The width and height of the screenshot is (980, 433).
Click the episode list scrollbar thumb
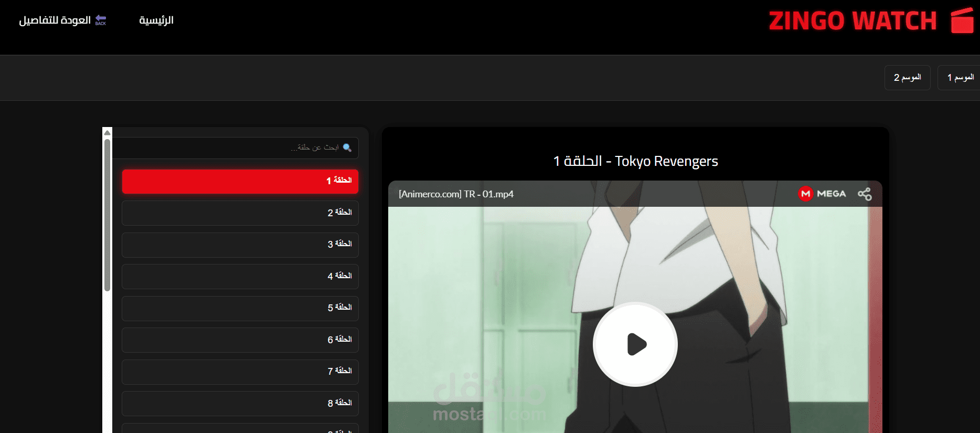coord(107,214)
